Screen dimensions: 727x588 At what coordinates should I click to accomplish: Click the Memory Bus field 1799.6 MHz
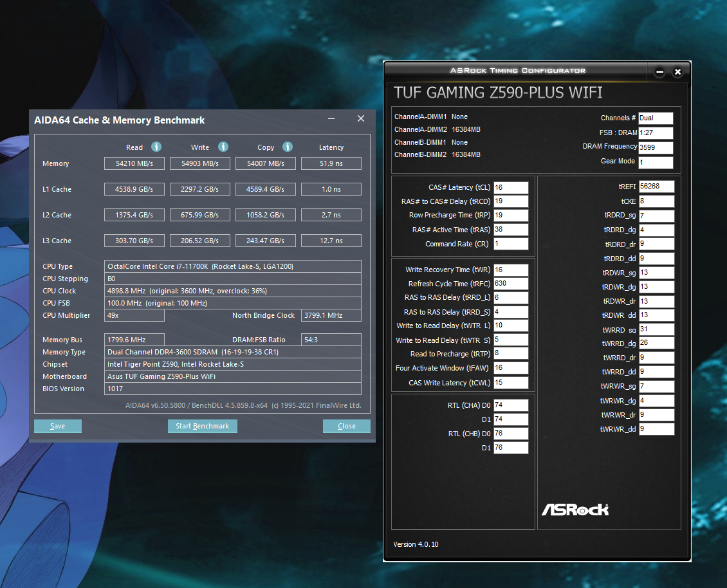(134, 340)
